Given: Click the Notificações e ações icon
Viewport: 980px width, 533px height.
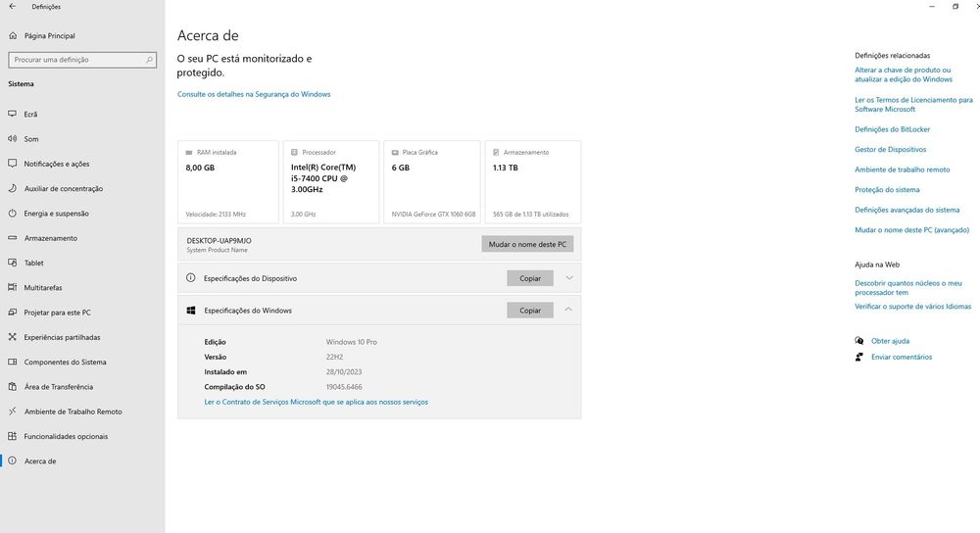Looking at the screenshot, I should [13, 163].
